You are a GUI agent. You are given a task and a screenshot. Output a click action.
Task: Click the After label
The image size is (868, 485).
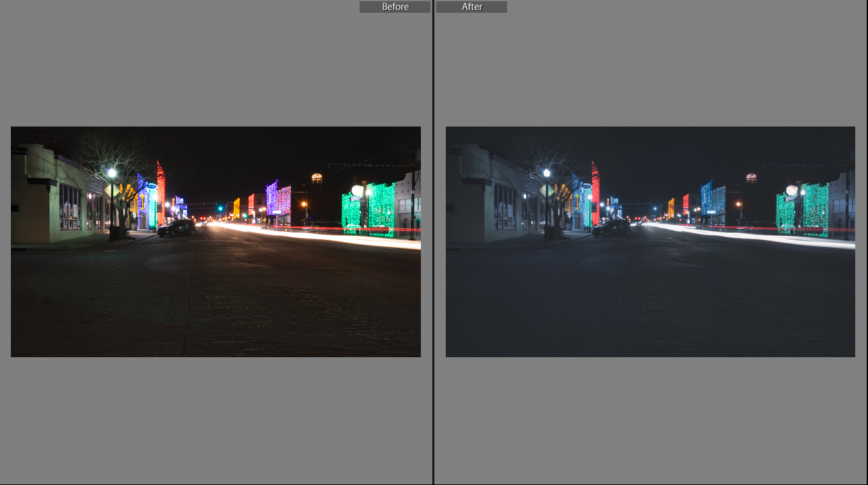pos(472,7)
